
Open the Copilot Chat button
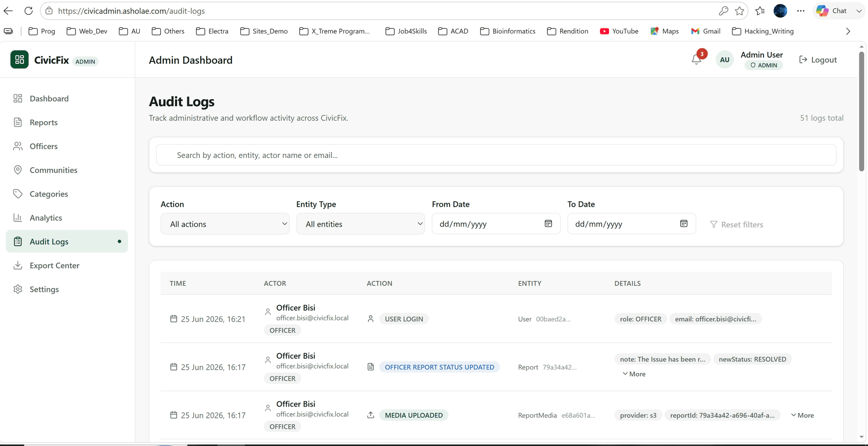(831, 11)
